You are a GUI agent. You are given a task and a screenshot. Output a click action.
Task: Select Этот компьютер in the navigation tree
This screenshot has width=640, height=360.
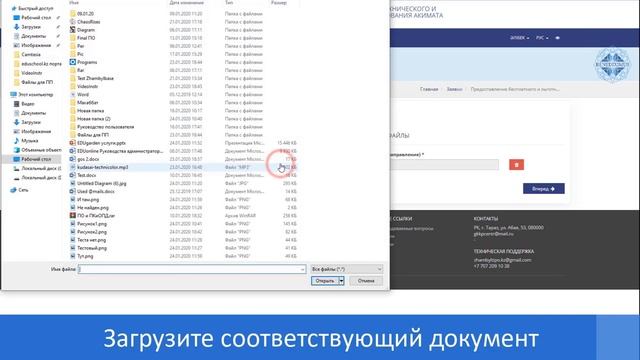coord(35,95)
